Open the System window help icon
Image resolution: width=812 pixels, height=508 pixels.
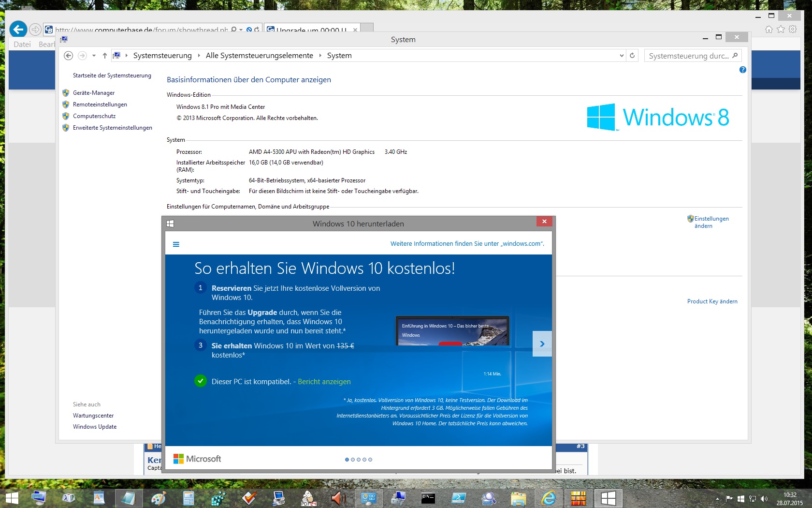[743, 70]
